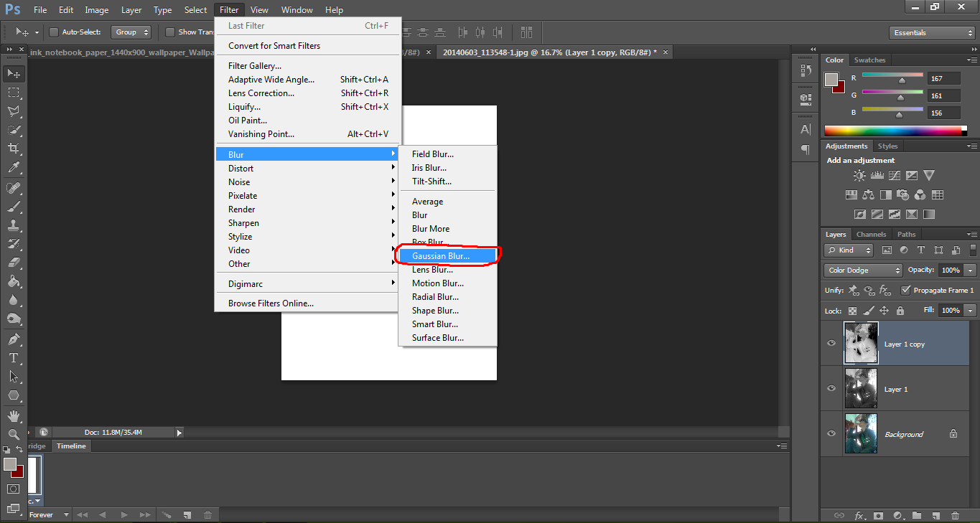Toggle the Auto-Select checkbox

click(54, 32)
